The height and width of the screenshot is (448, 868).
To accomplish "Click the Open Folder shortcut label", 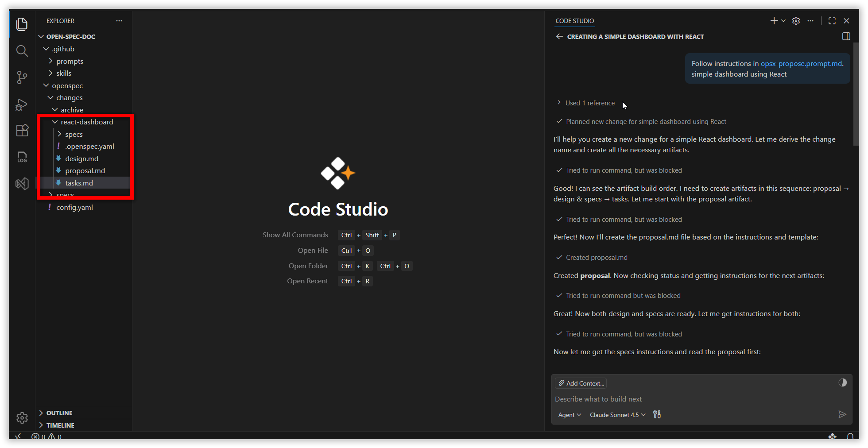I will pos(308,266).
